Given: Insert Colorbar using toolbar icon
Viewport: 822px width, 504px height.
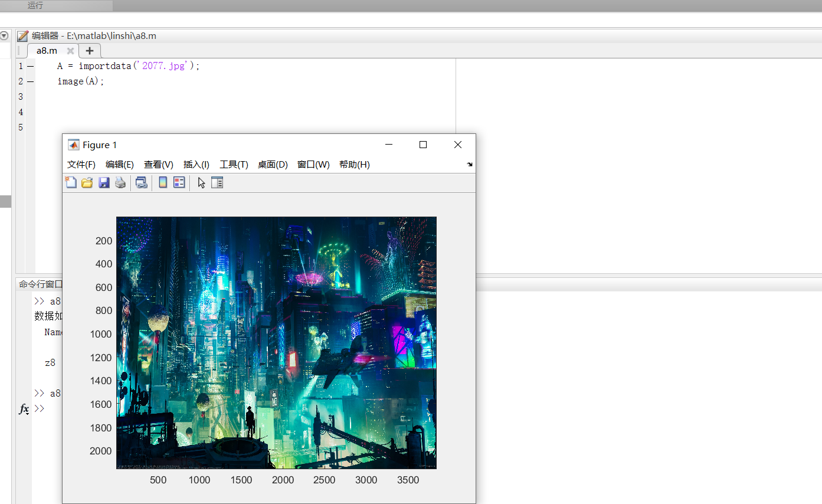Looking at the screenshot, I should tap(163, 183).
